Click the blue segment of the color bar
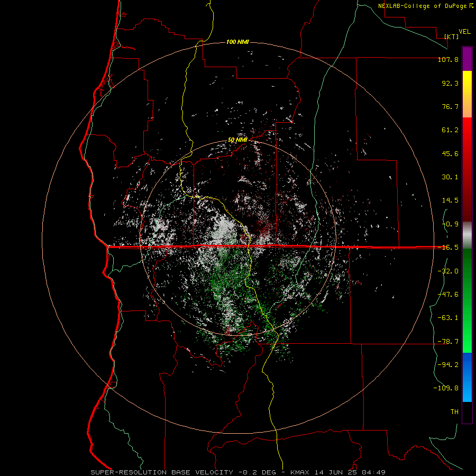This screenshot has width=476, height=476. point(467,377)
